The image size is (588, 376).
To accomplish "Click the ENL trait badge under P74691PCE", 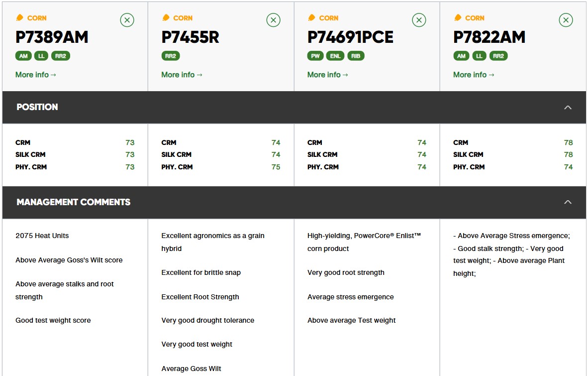I will pos(335,56).
